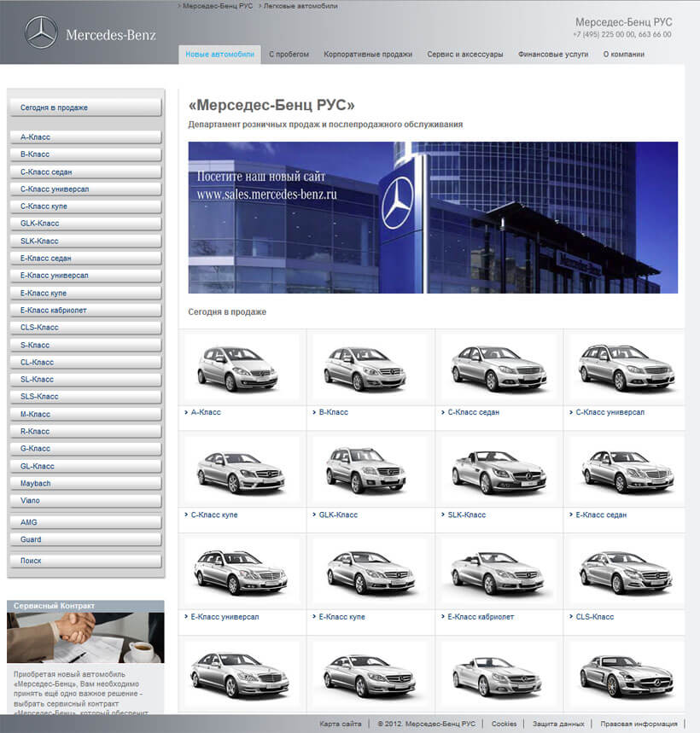Image resolution: width=700 pixels, height=733 pixels.
Task: Click the GLK-Класс car thumbnail
Action: tap(370, 471)
